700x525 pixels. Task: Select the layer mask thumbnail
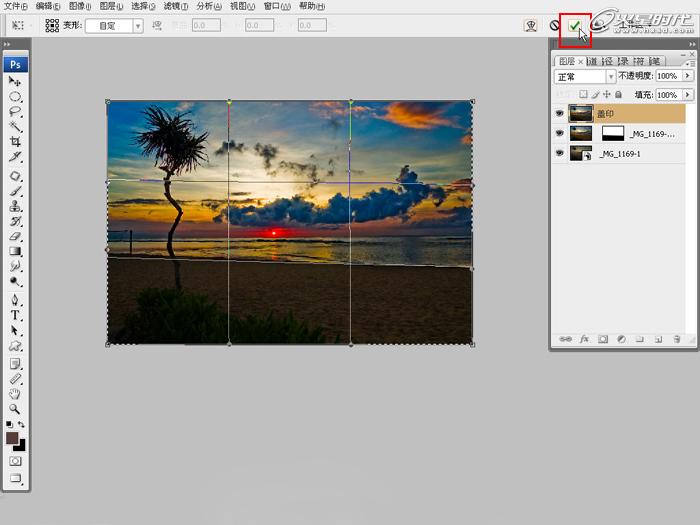point(612,133)
